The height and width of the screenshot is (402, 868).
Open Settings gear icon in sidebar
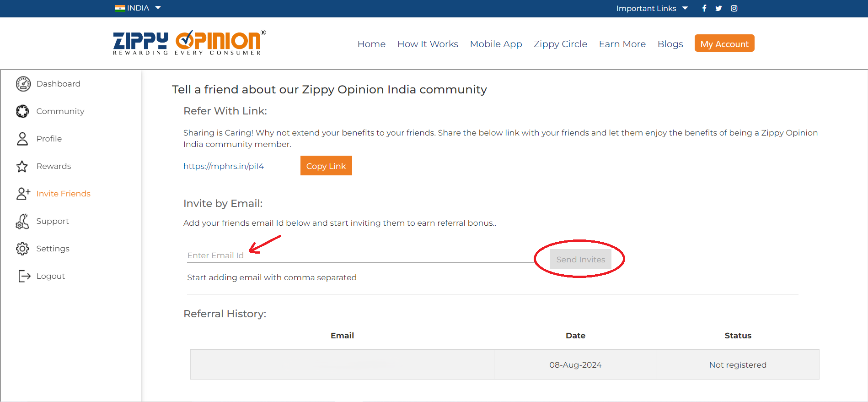tap(22, 249)
